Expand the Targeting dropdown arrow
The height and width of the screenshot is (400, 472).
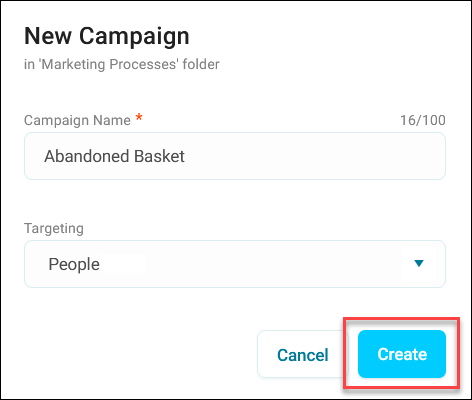click(419, 264)
